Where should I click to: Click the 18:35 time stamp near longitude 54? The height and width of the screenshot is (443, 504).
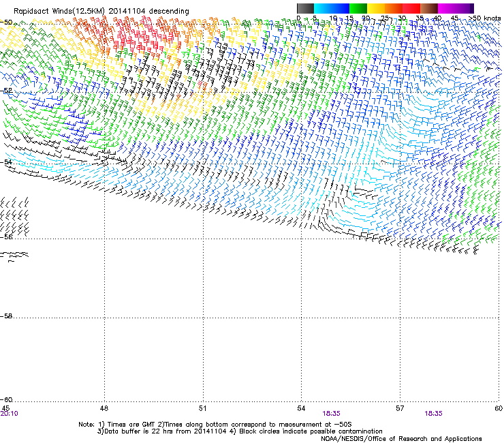tap(331, 414)
